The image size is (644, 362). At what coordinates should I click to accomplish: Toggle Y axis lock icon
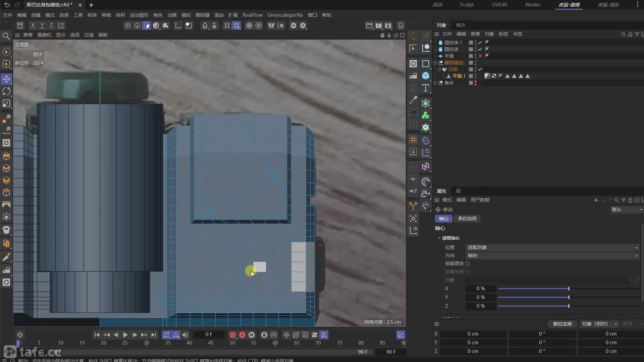pos(42,25)
